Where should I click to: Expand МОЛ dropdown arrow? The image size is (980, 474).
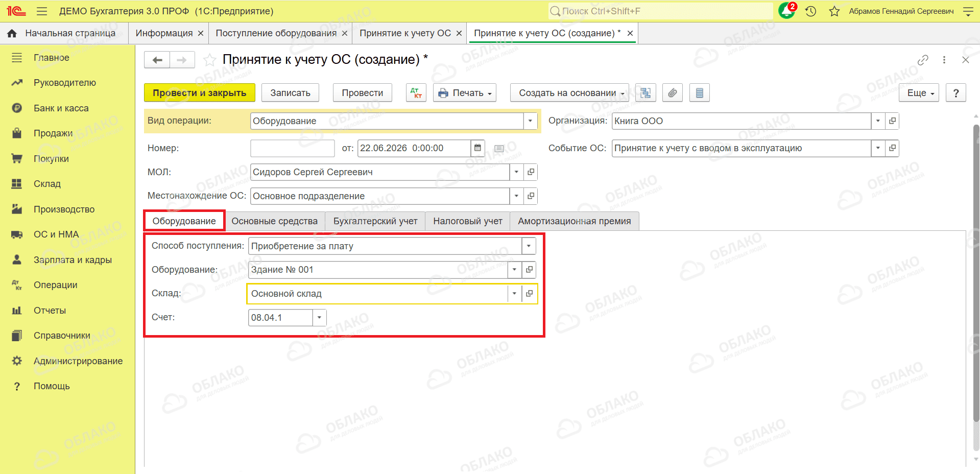coord(516,172)
